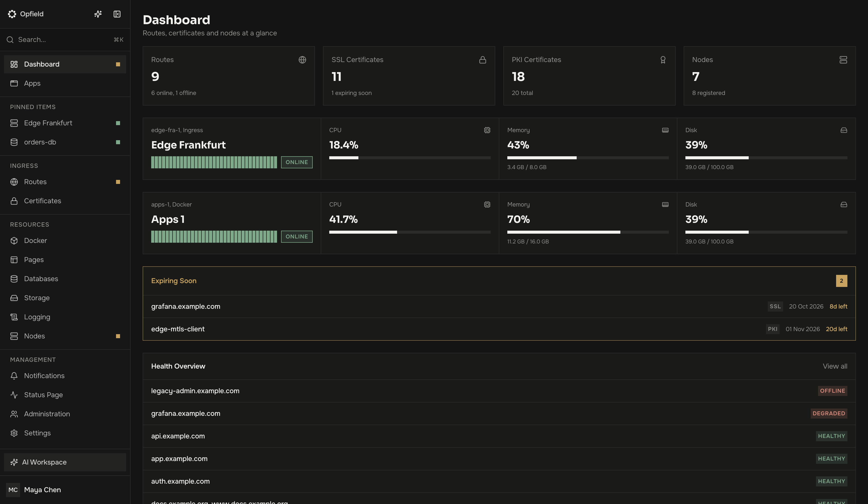The width and height of the screenshot is (868, 504).
Task: Click the disk icon for Edge Frankfurt
Action: click(844, 130)
